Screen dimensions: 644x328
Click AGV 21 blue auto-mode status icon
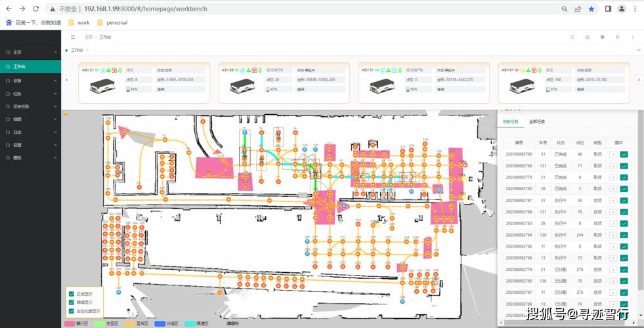click(102, 70)
